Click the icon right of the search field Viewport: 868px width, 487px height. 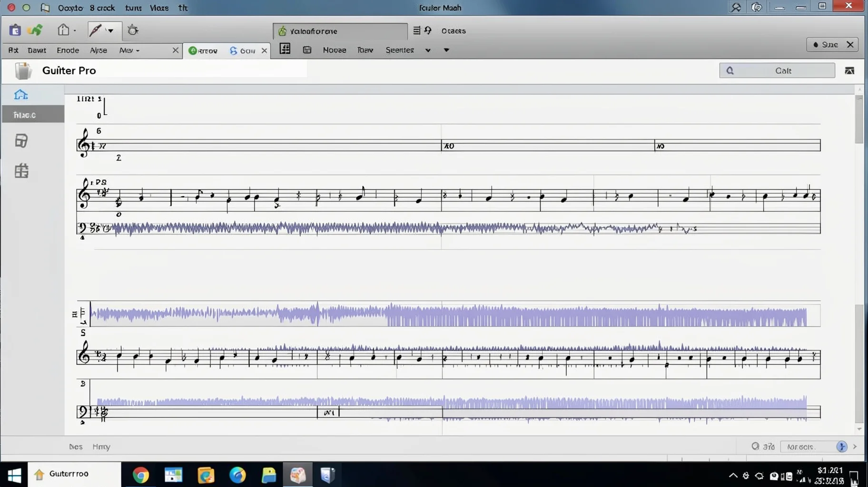tap(849, 70)
